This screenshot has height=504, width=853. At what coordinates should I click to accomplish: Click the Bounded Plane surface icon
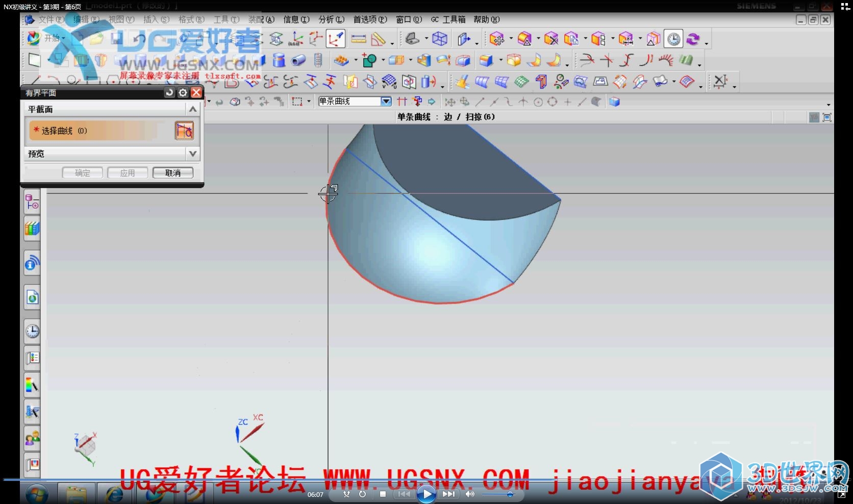pyautogui.click(x=600, y=81)
